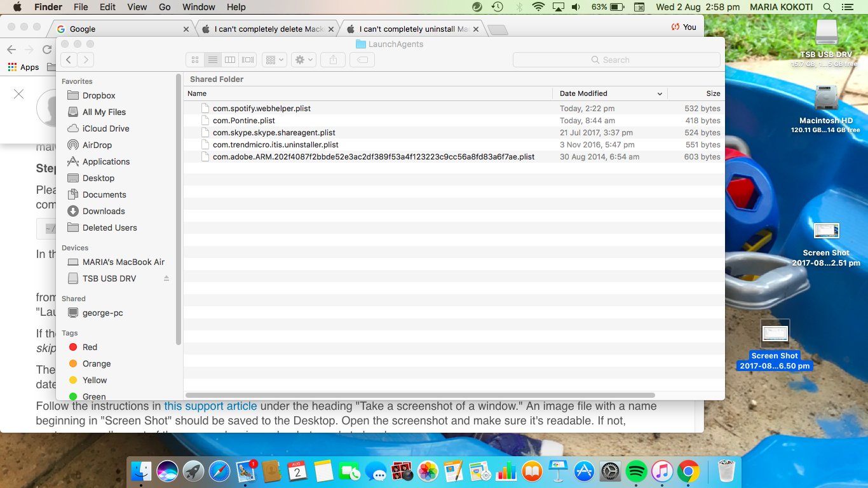This screenshot has height=488, width=868.
Task: Click the 'this support article' link
Action: coord(210,406)
